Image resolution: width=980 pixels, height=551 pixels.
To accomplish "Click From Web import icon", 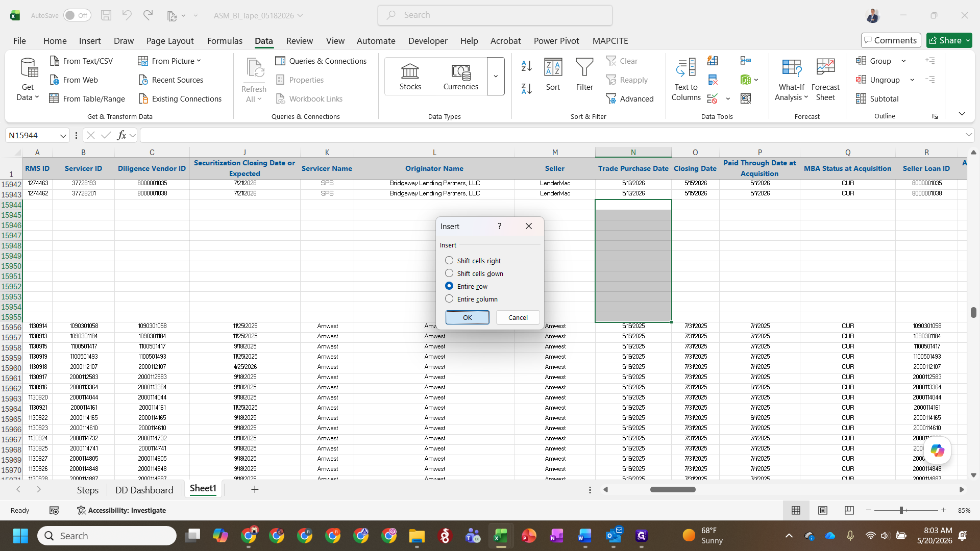I will pyautogui.click(x=55, y=80).
